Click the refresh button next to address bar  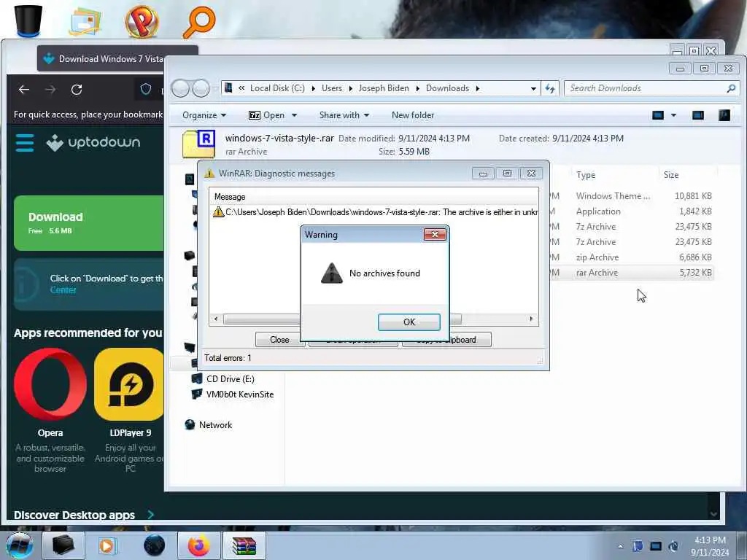coord(550,88)
